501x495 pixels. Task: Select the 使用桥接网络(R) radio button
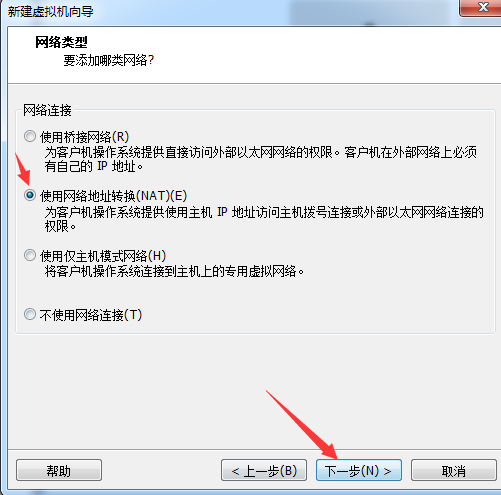coord(30,136)
